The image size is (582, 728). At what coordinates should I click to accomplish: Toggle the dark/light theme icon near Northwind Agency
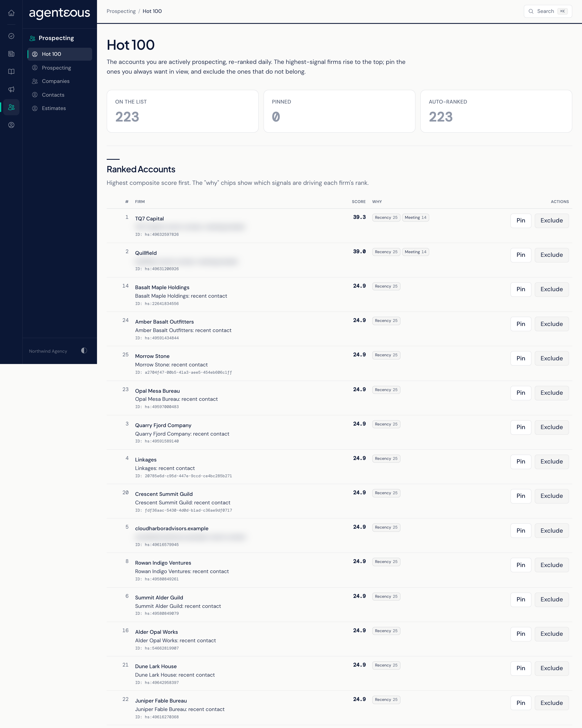84,350
